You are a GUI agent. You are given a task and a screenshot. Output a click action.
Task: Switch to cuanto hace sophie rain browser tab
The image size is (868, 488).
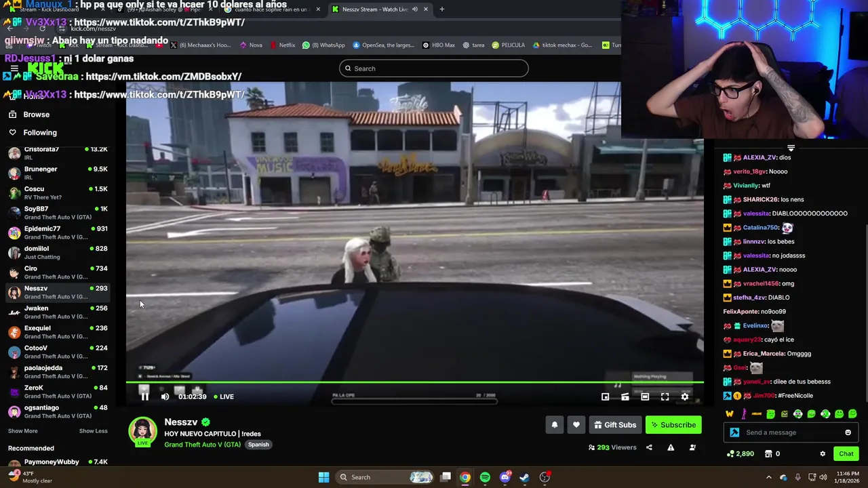(271, 9)
